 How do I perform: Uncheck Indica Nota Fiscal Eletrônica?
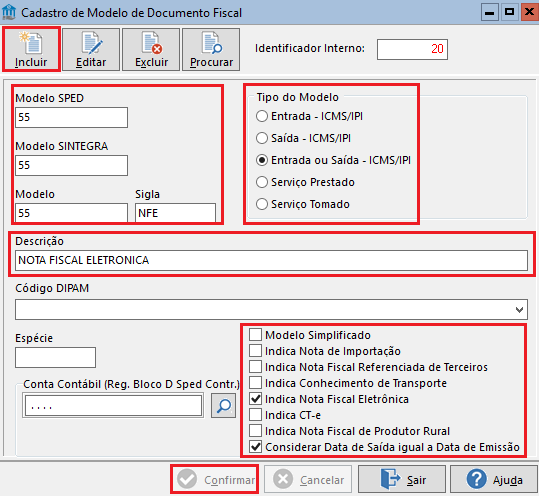pyautogui.click(x=255, y=399)
